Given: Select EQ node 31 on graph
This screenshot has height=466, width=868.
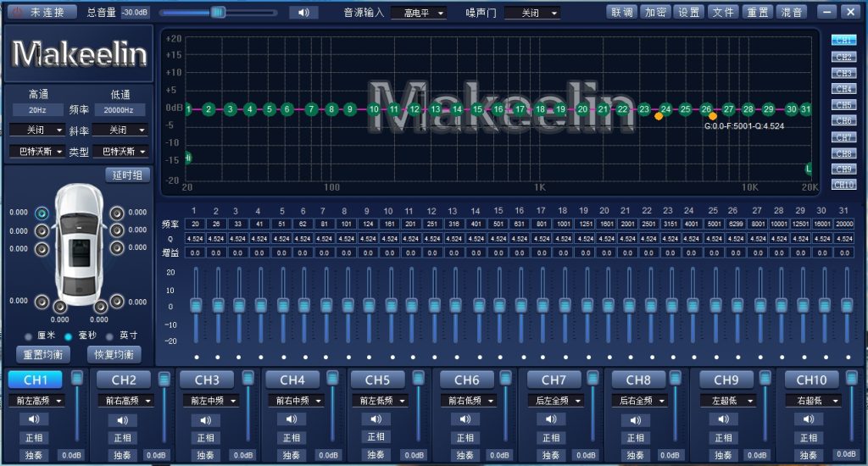Looking at the screenshot, I should point(805,109).
